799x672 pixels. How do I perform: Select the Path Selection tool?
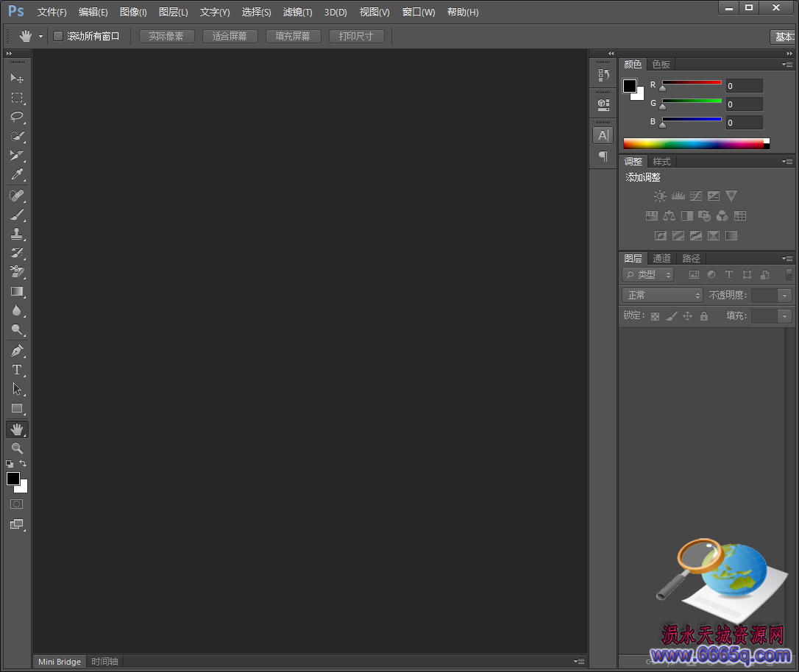(17, 390)
